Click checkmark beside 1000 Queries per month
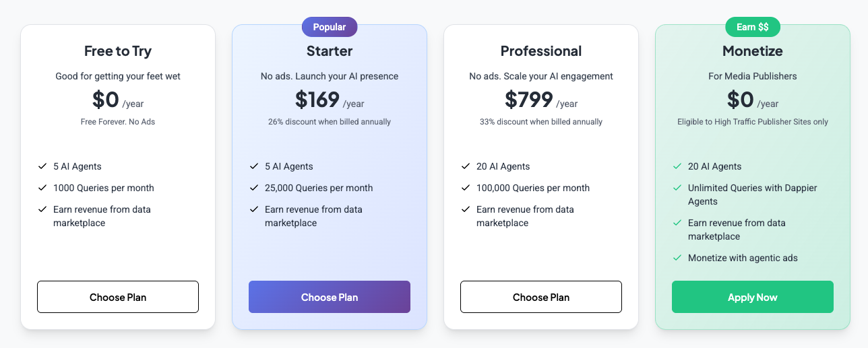Screen dimensions: 868x348 tap(42, 188)
